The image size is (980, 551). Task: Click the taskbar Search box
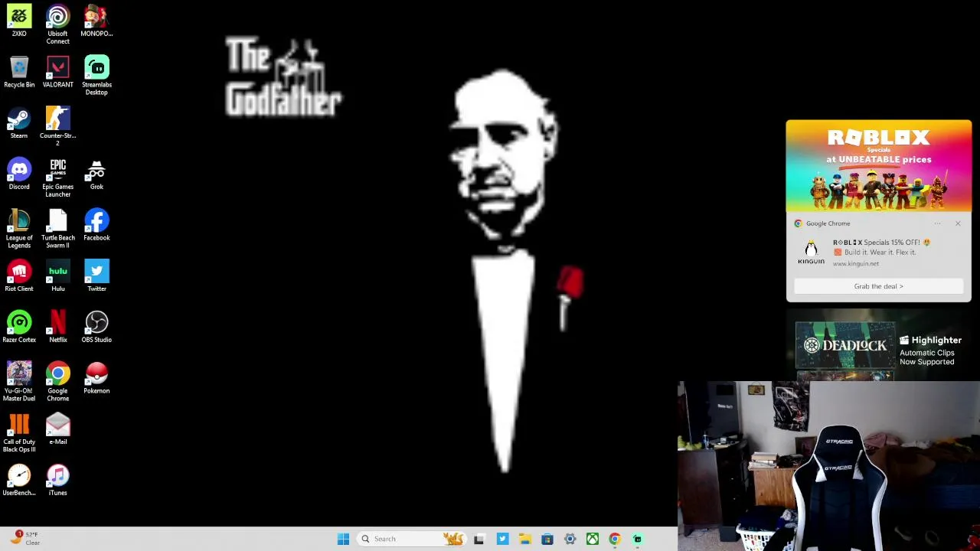[413, 539]
